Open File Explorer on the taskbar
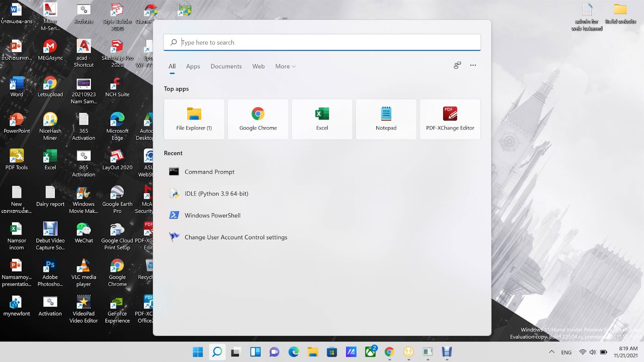 [313, 352]
